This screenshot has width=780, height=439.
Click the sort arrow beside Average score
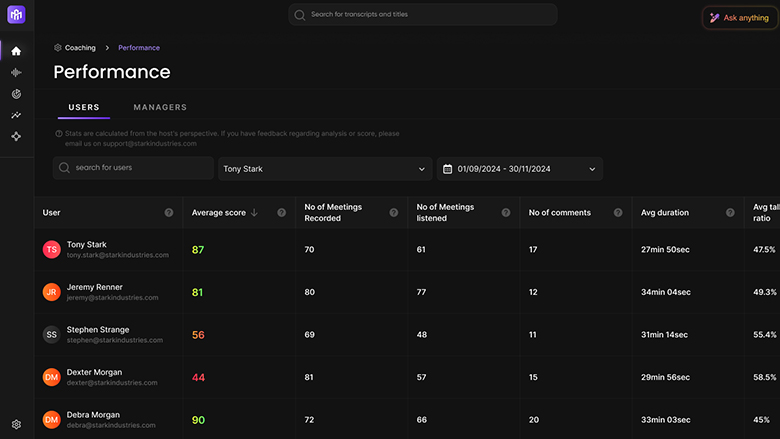coord(254,213)
